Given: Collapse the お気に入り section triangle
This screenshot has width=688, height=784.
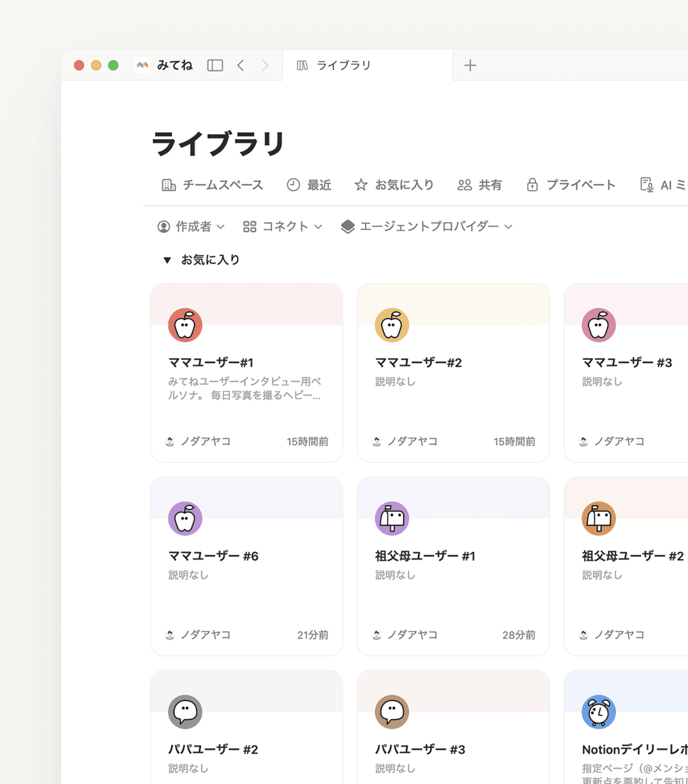Looking at the screenshot, I should pos(167,260).
